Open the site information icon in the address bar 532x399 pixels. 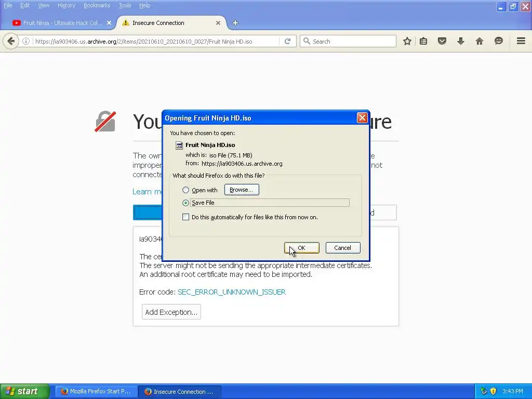tap(26, 42)
